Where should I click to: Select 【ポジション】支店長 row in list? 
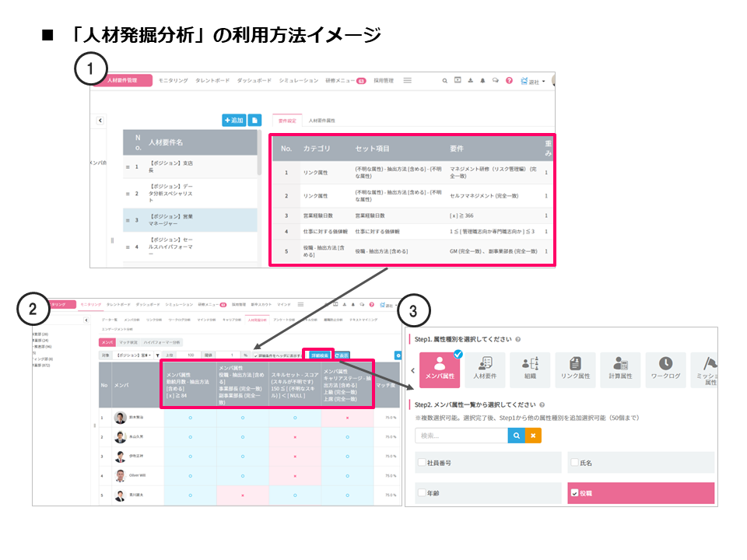[x=190, y=166]
